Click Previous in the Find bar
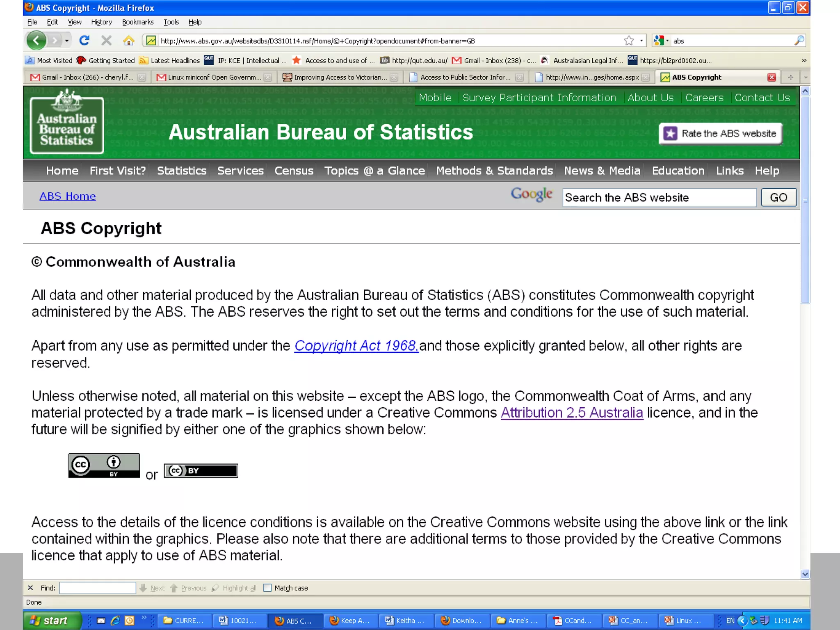Image resolution: width=840 pixels, height=630 pixels. [x=188, y=588]
